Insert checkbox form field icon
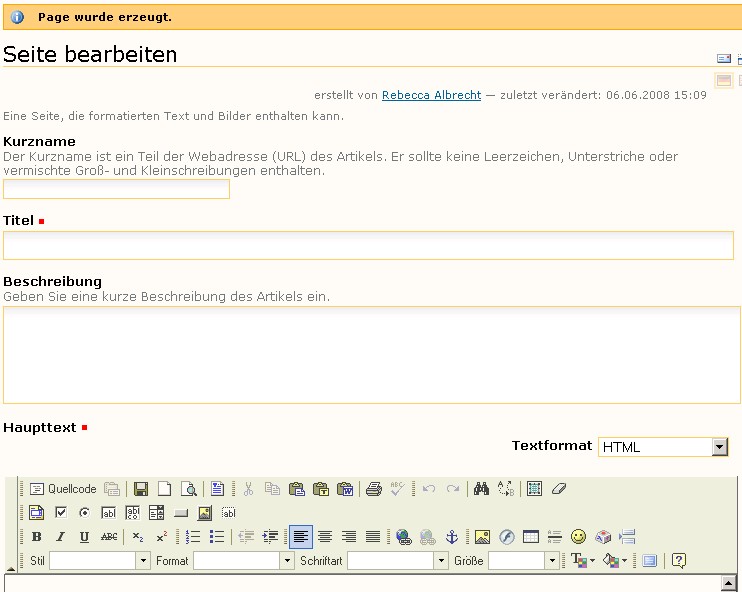The image size is (742, 592). 61,512
